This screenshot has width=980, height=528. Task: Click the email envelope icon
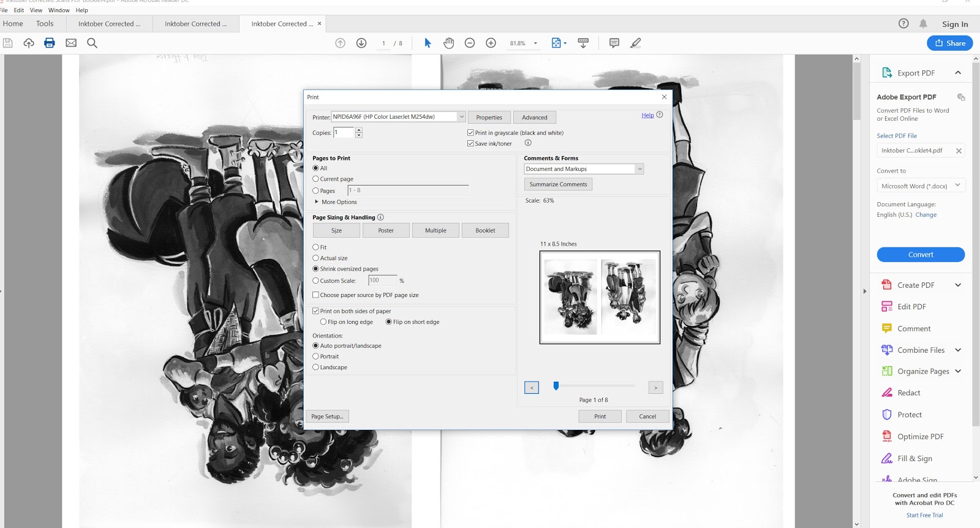coord(71,43)
